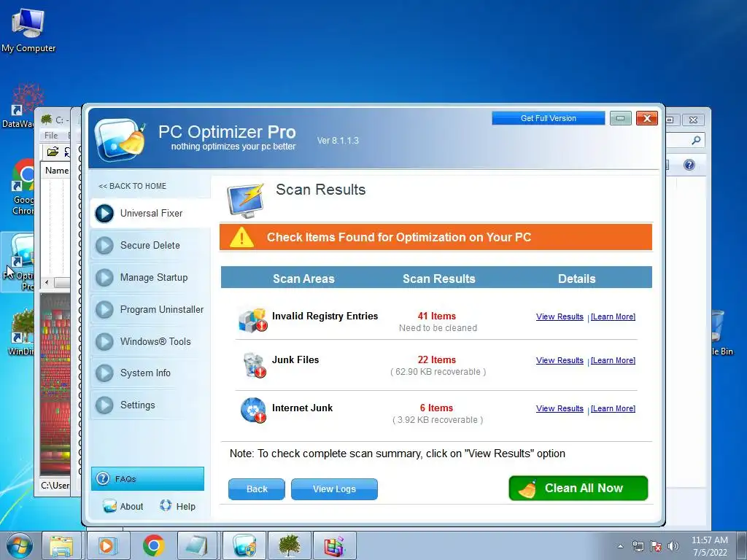
Task: Click the WinDirStat treemap thumbnail area
Action: pyautogui.click(x=55, y=384)
